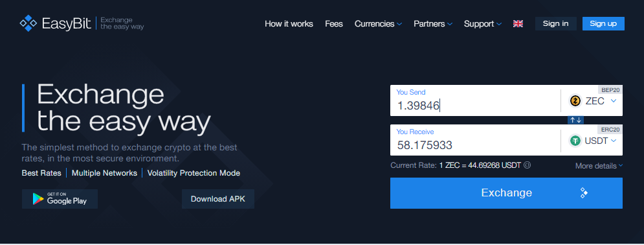
Task: Focus the You Receive amount field
Action: tap(475, 140)
